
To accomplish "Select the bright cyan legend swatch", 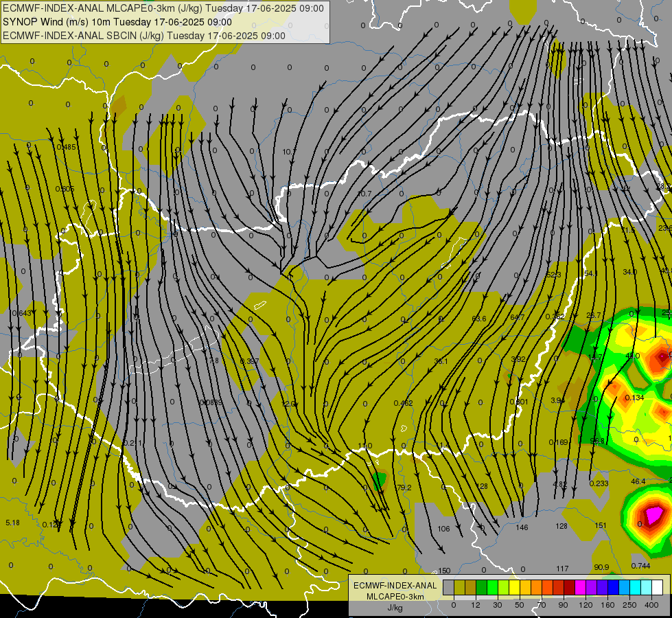I will 635,587.
